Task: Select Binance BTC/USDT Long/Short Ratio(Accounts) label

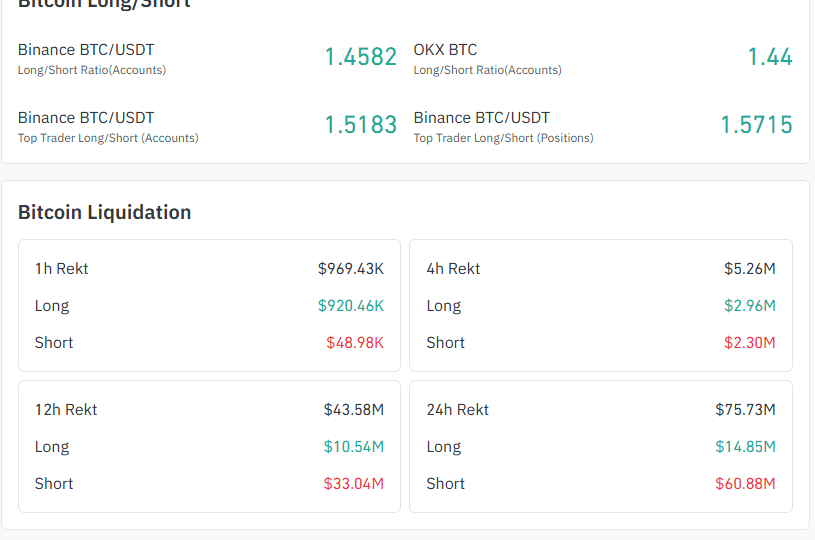Action: [92, 59]
